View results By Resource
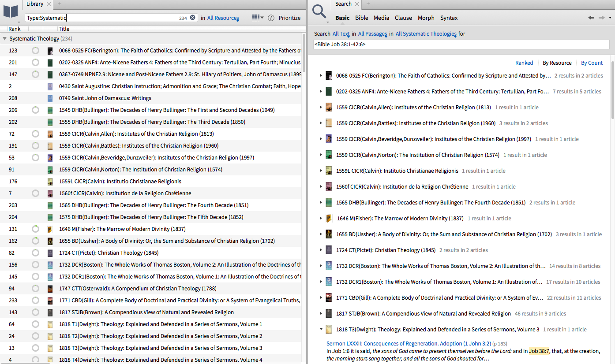Screen dimensions: 615x364 tap(557, 63)
